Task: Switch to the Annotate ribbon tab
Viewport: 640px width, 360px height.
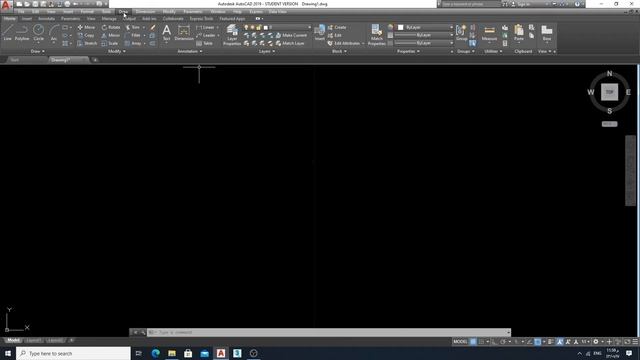Action: 46,19
